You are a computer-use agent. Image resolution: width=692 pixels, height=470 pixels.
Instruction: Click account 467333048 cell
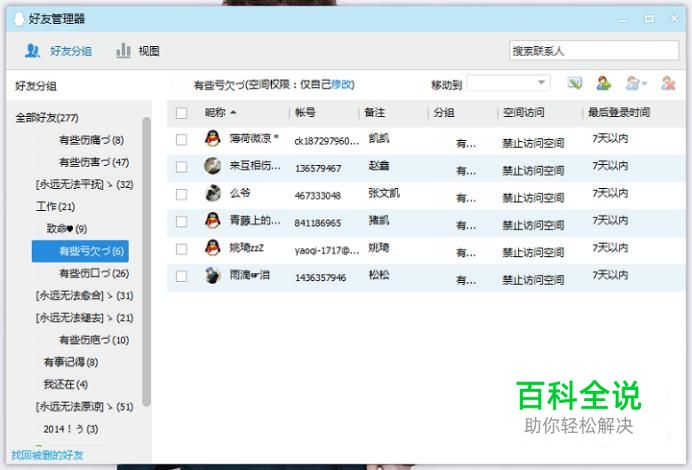(x=318, y=196)
